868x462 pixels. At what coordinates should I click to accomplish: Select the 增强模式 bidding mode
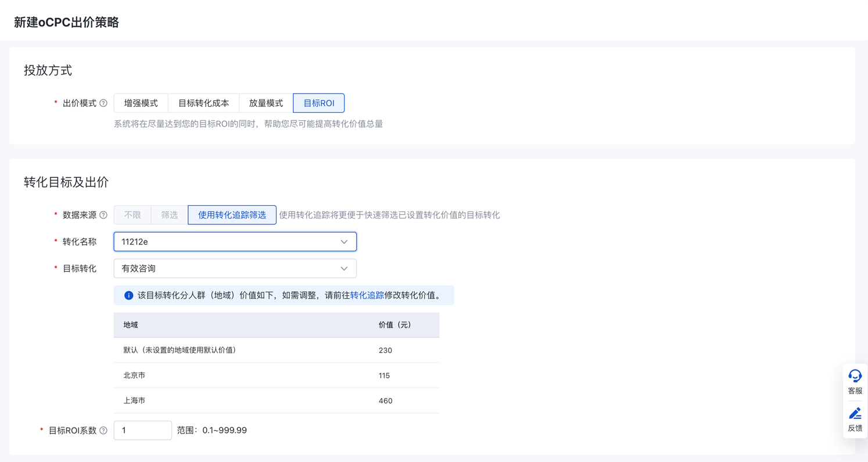coord(141,103)
